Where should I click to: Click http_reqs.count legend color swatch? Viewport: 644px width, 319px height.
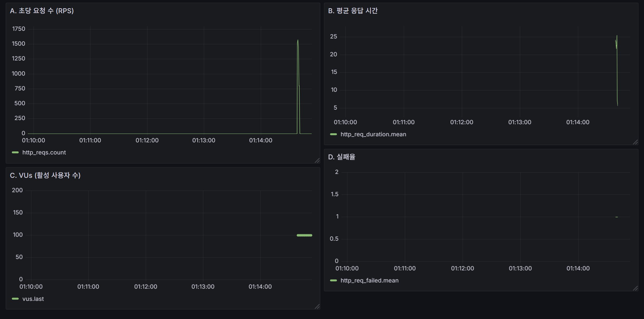(x=15, y=152)
